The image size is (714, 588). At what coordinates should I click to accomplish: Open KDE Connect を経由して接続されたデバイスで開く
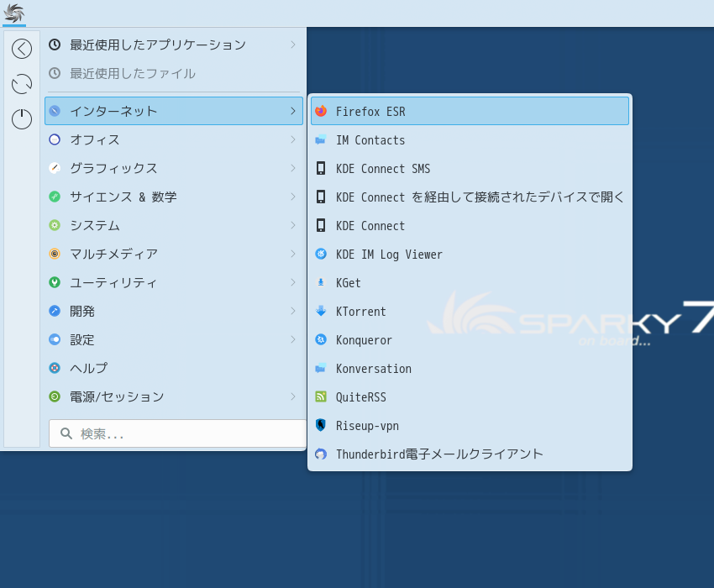click(x=470, y=197)
